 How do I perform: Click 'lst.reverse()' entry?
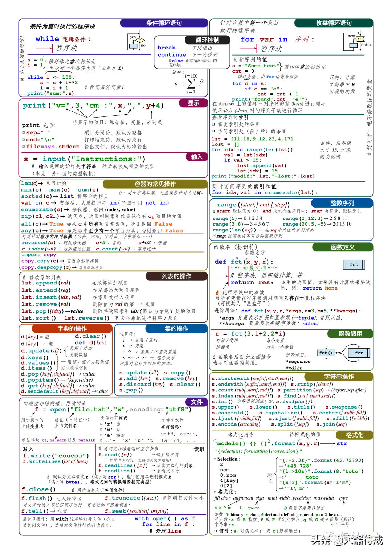(x=87, y=318)
